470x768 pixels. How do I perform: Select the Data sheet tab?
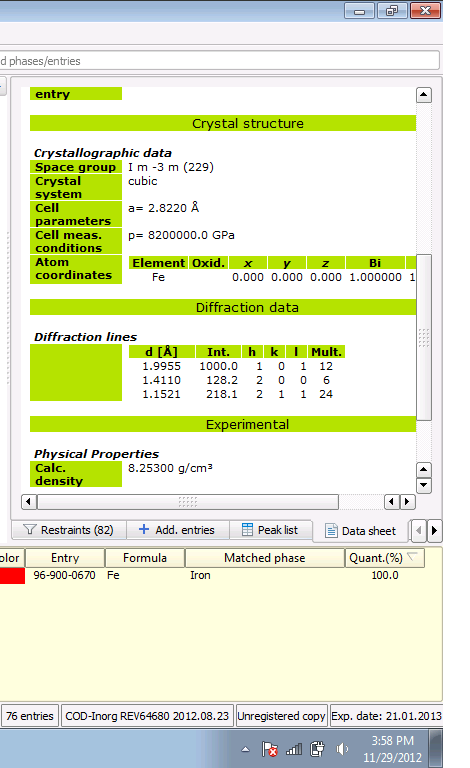(360, 531)
